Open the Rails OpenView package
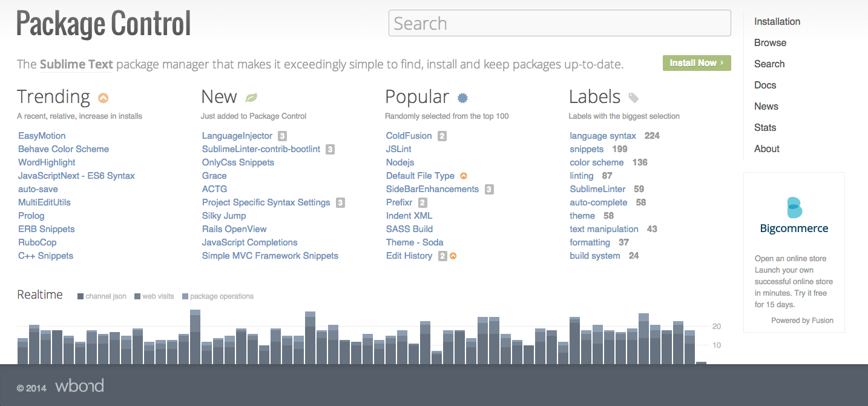 (x=234, y=229)
